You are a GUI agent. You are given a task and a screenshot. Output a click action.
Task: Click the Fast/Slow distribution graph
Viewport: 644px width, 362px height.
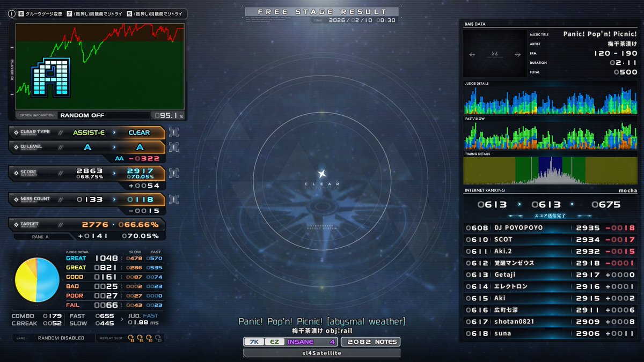[550, 136]
